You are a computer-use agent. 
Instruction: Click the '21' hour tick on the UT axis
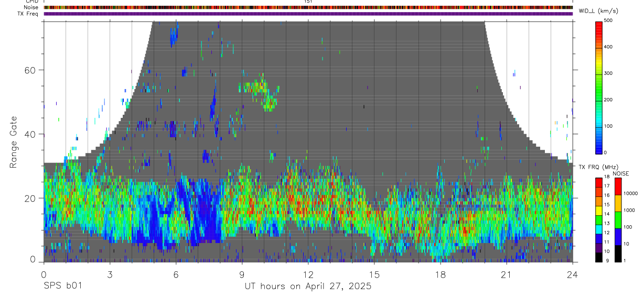(507, 274)
